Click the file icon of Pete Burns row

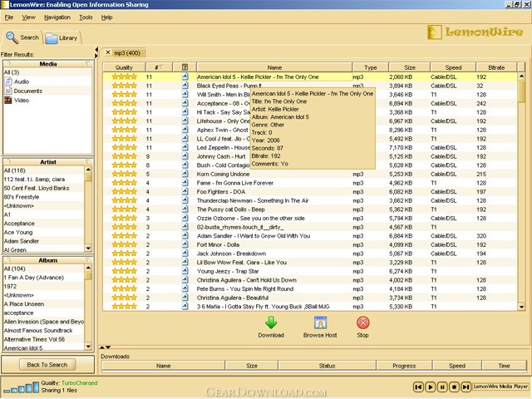[185, 288]
